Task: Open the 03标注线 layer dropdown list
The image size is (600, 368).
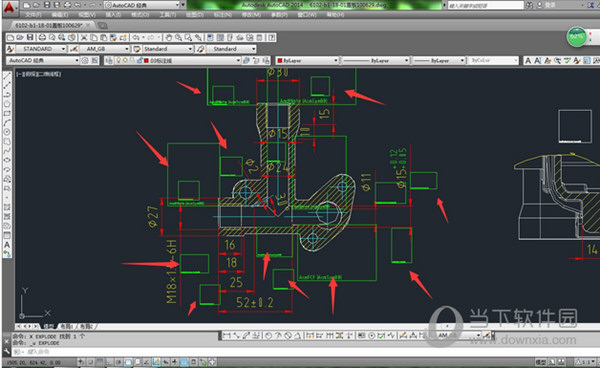Action: (178, 60)
